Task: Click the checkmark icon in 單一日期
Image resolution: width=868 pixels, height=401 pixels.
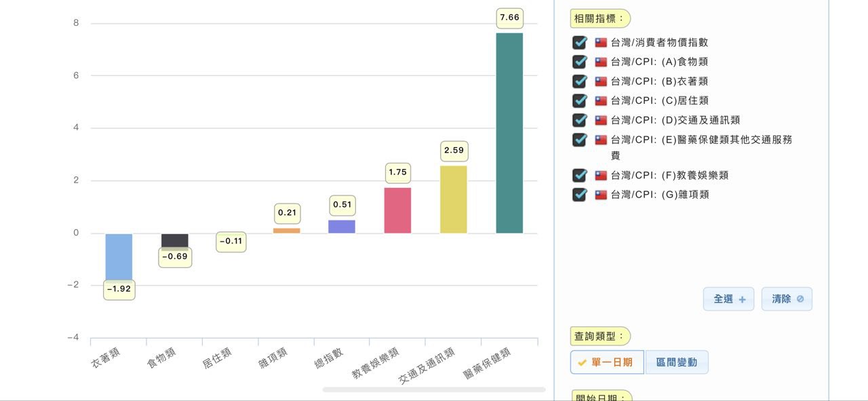Action: tap(582, 362)
